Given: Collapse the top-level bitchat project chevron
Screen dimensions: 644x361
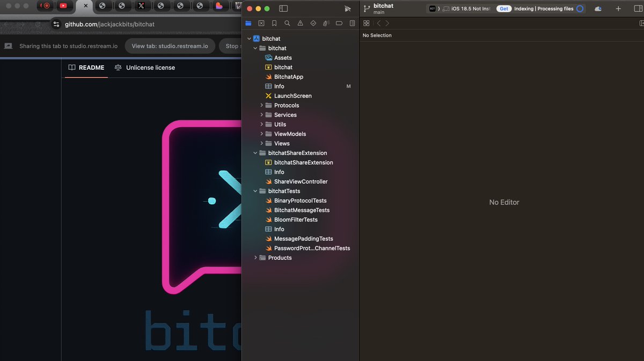Looking at the screenshot, I should click(249, 39).
